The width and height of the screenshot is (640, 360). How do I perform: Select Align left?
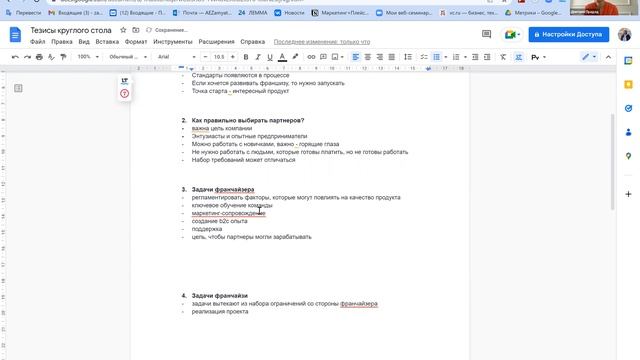tap(356, 57)
